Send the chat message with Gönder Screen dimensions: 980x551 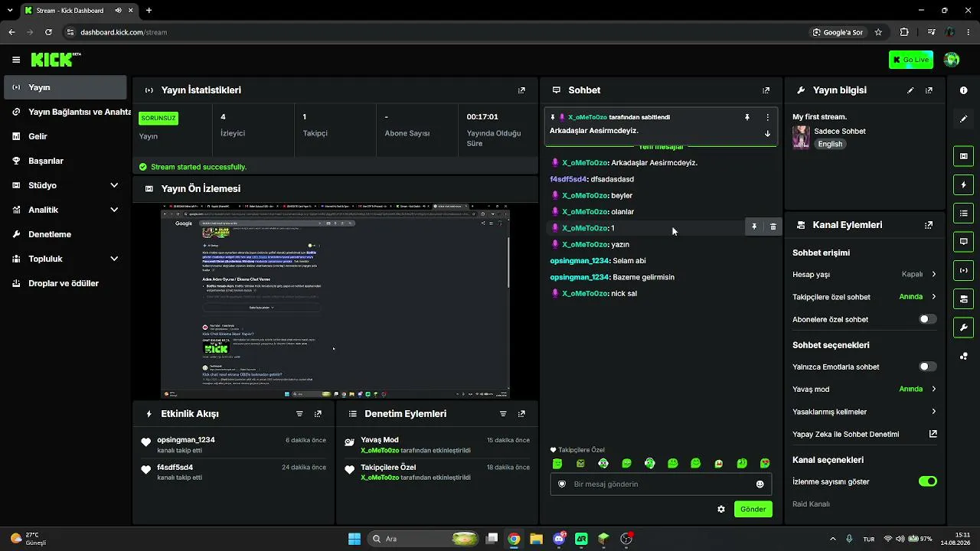pyautogui.click(x=753, y=509)
